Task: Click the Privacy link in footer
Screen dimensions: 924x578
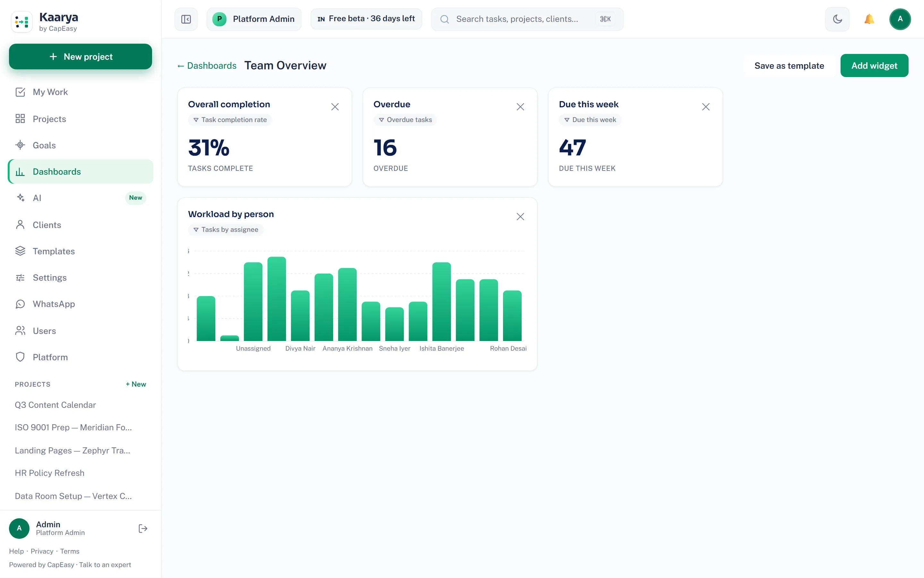Action: (42, 551)
